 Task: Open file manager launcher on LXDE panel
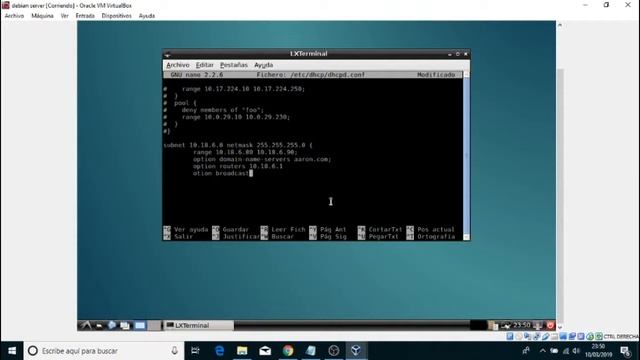click(x=99, y=325)
